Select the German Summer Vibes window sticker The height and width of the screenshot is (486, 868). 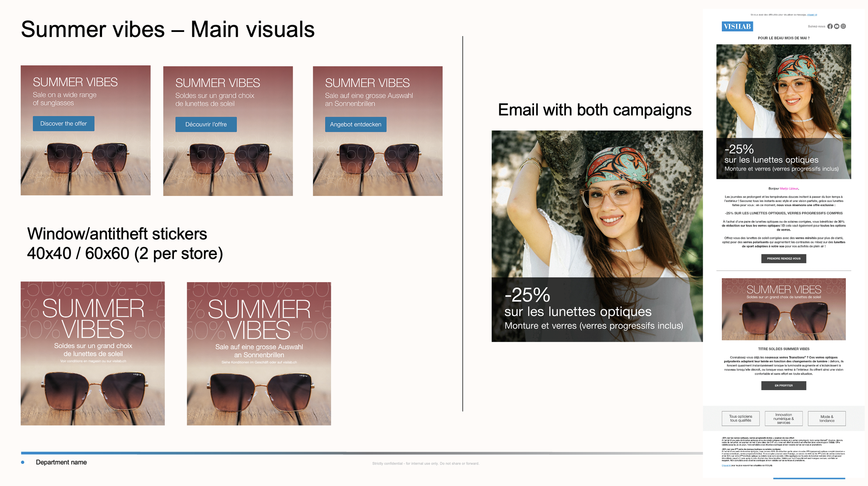pyautogui.click(x=259, y=354)
